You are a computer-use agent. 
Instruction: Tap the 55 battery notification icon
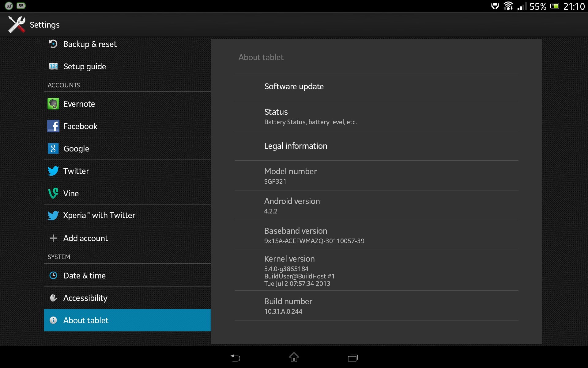tap(21, 6)
